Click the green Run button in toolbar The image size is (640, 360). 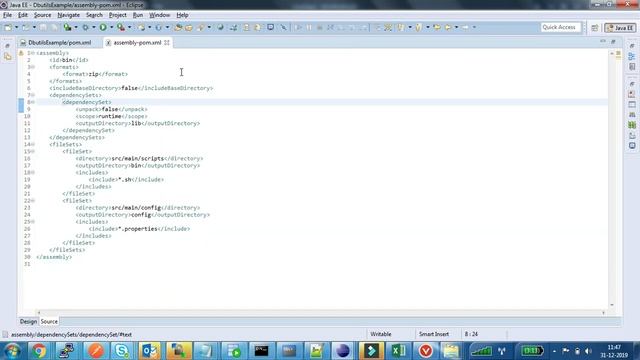click(x=103, y=27)
